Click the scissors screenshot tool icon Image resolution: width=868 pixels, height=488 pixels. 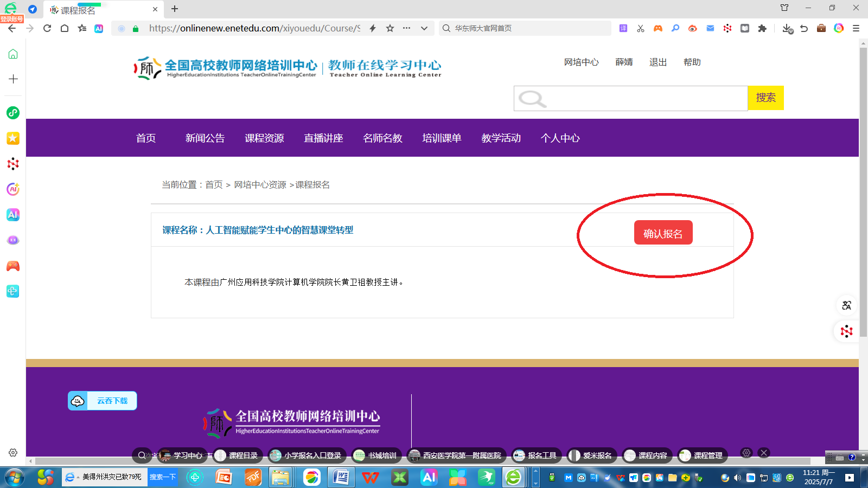click(641, 28)
